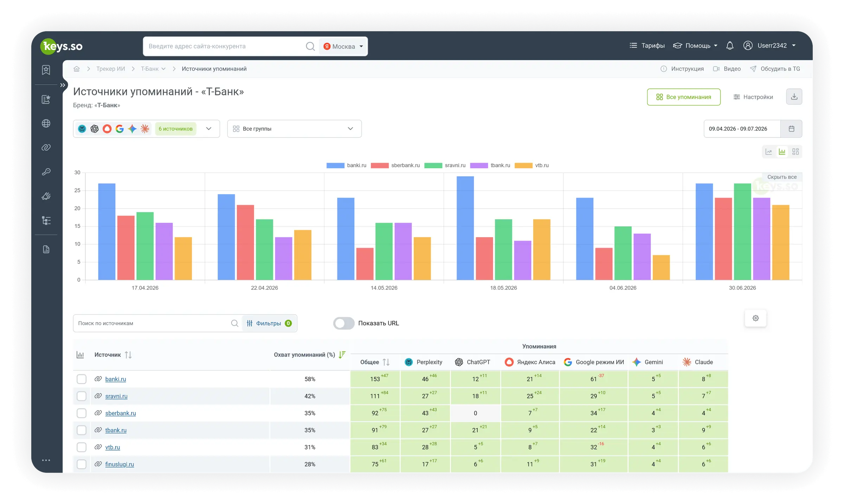Check the banki.ru row checkbox
The image size is (844, 504).
[x=82, y=379]
